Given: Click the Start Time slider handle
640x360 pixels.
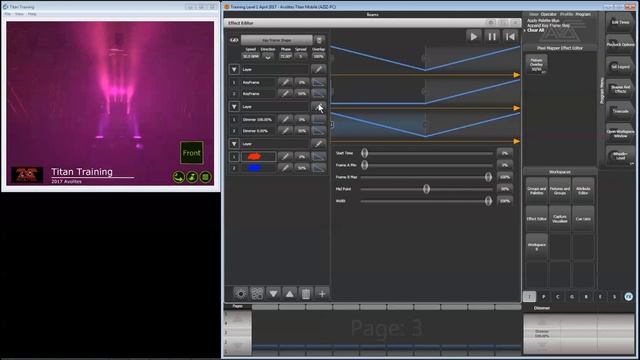Looking at the screenshot, I should tap(364, 153).
